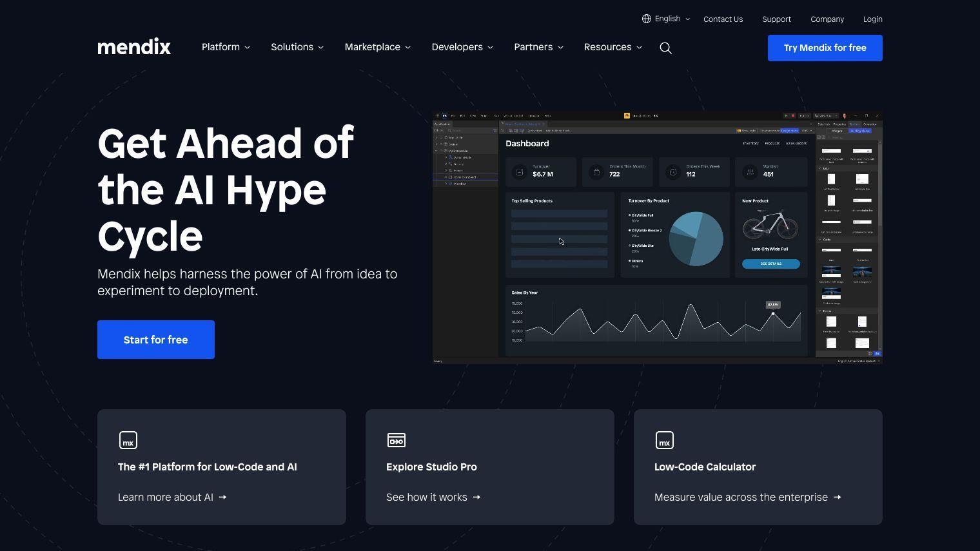The image size is (980, 551).
Task: Expand the Partners menu
Action: pyautogui.click(x=538, y=47)
